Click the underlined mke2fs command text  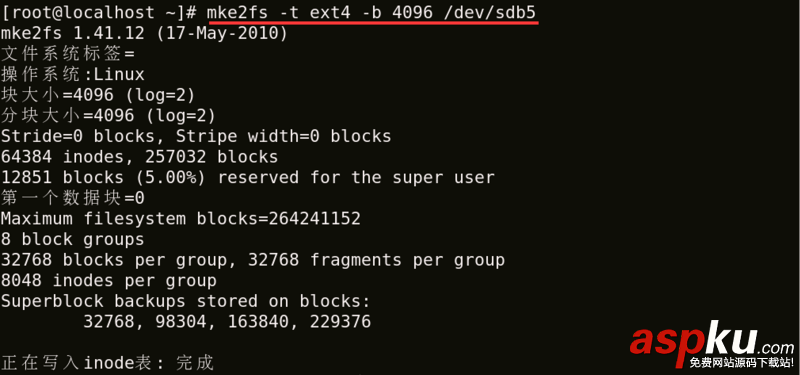pyautogui.click(x=372, y=13)
